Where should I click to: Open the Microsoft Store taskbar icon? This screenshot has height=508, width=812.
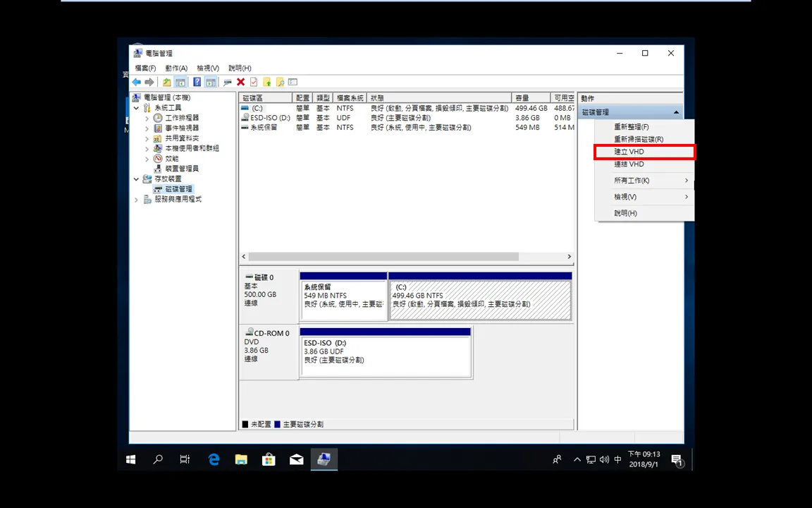[269, 459]
